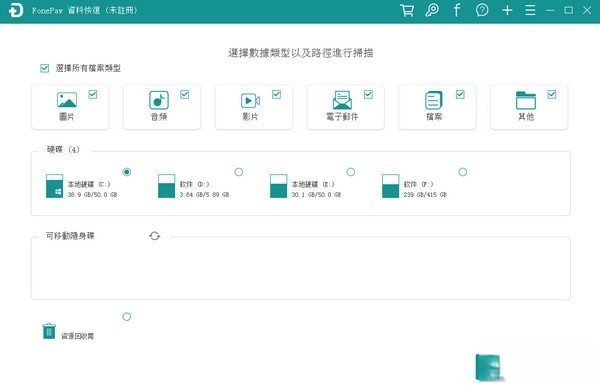Viewport: 600px width, 392px height.
Task: Click the 硬碟 (4) section heading
Action: click(x=63, y=150)
